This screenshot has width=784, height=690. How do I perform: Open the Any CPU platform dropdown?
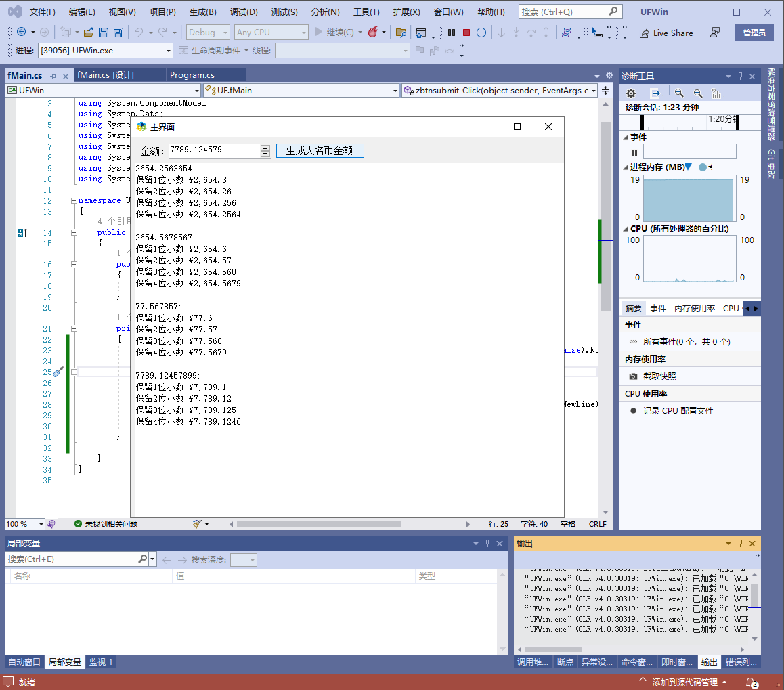coord(271,33)
